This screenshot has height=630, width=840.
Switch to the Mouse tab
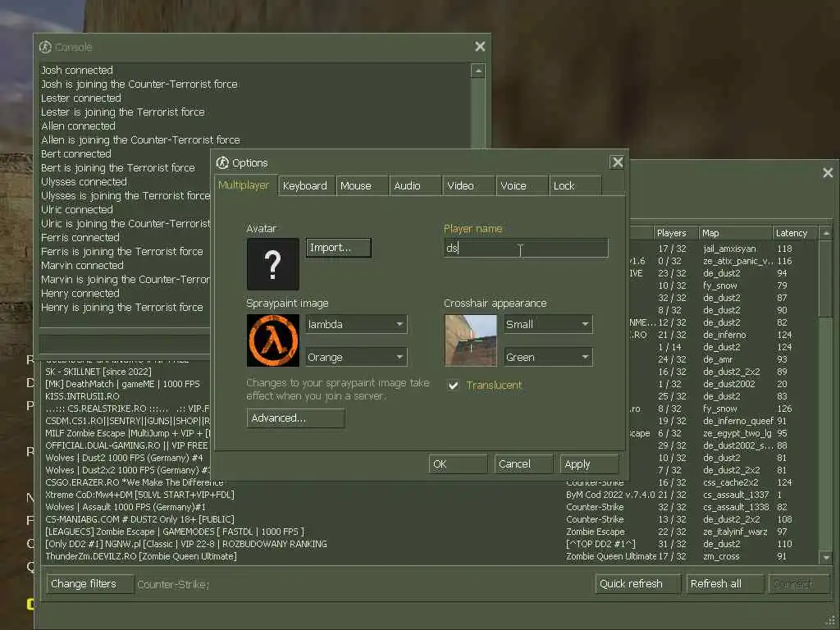point(361,186)
